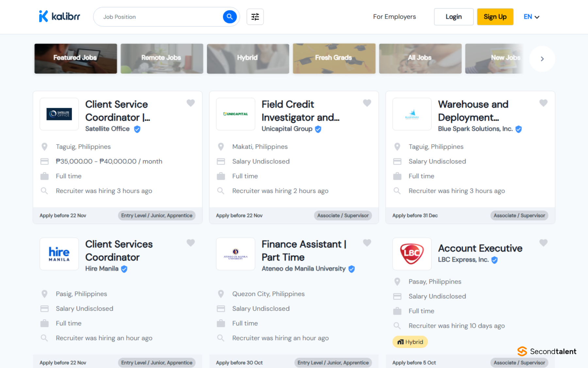Click the Unicapital company logo

click(x=236, y=114)
